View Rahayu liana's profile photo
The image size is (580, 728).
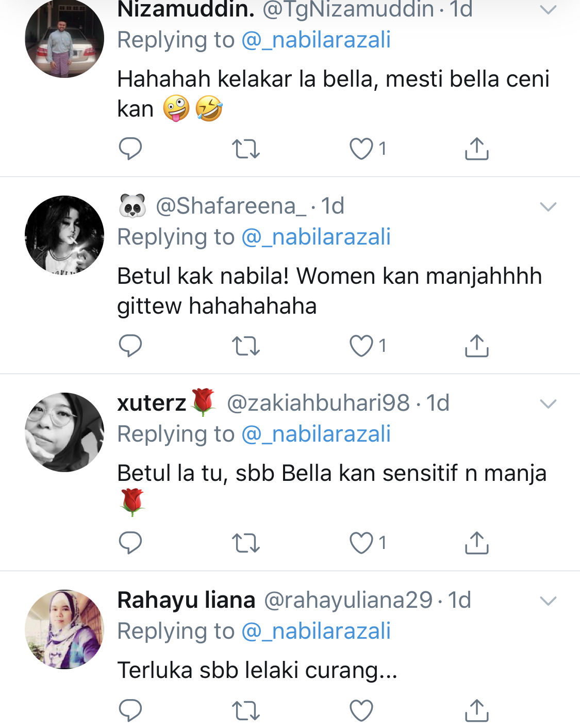pyautogui.click(x=64, y=629)
